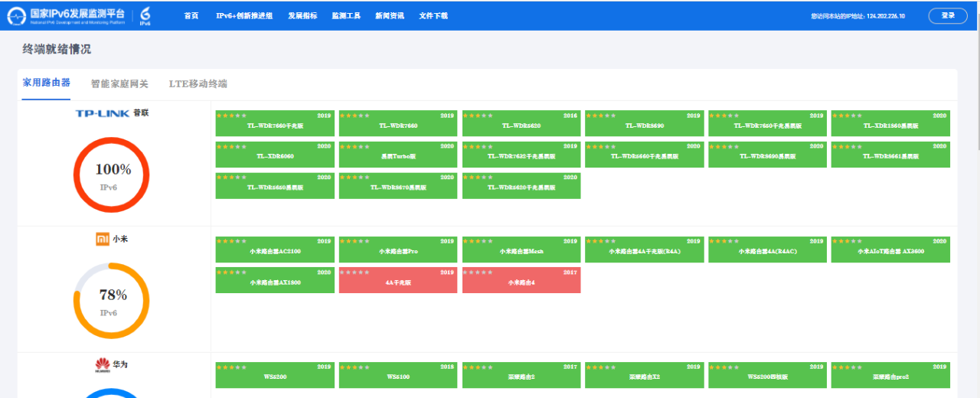
Task: Open the 小米路由器AC2100 card
Action: (275, 250)
